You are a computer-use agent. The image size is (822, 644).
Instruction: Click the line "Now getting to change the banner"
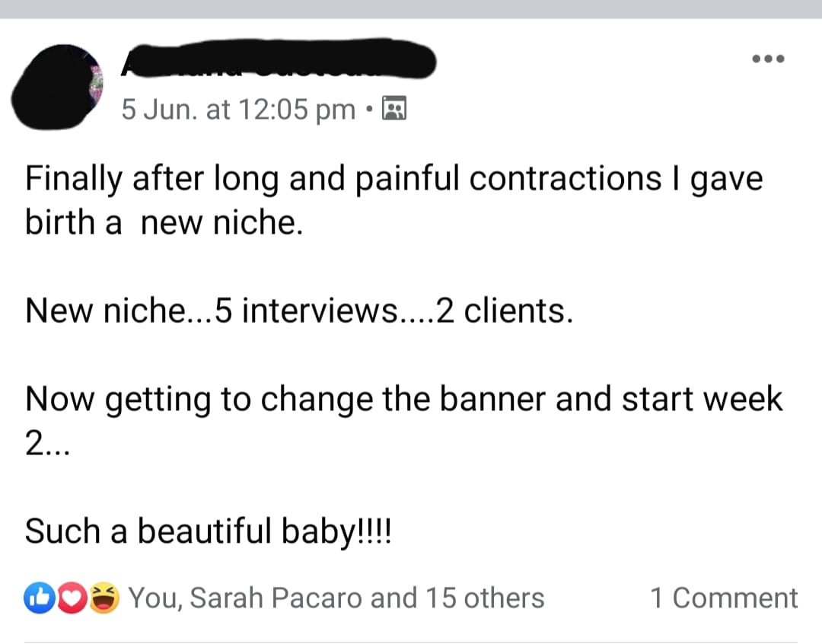coord(403,399)
